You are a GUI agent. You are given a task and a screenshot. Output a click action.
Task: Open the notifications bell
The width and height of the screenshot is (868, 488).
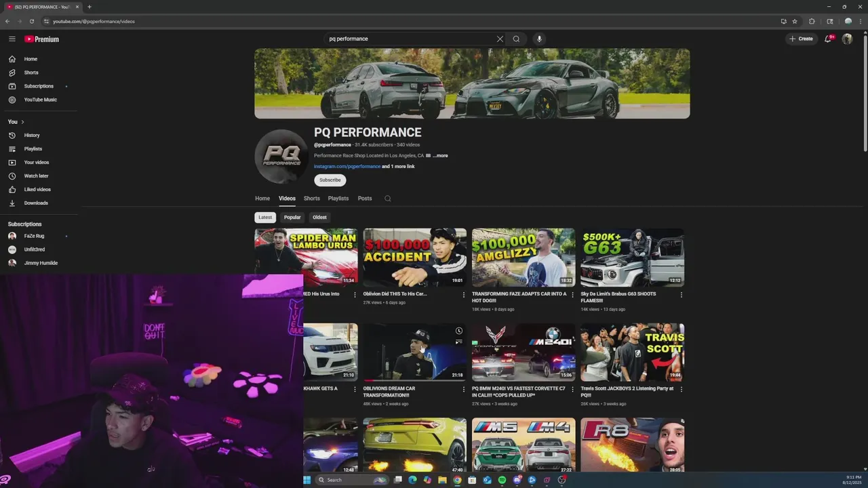click(827, 39)
